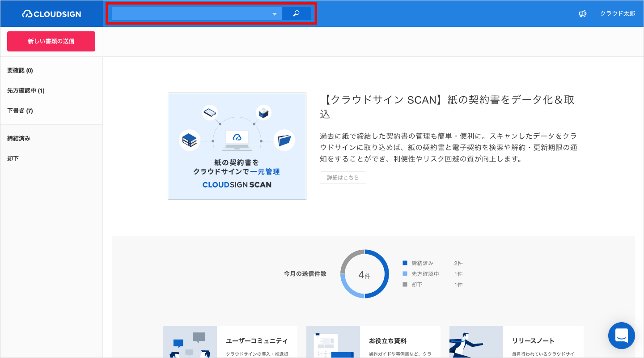The height and width of the screenshot is (358, 644).
Task: Click the 新しい書類の送信 button
Action: coord(51,41)
